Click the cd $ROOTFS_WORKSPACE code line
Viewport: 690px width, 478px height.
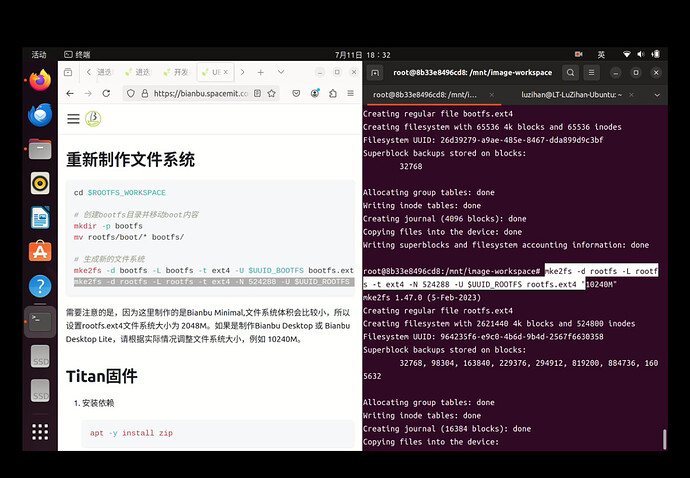tap(120, 193)
